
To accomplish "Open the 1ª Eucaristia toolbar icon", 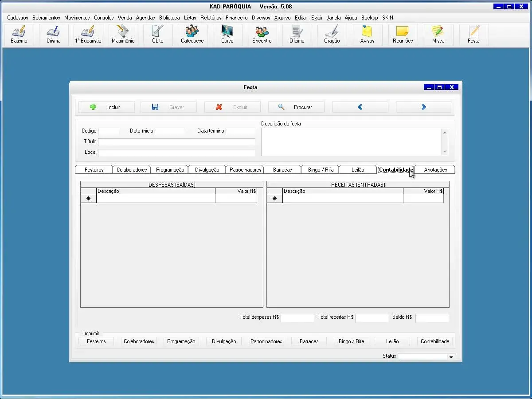I will 88,35.
